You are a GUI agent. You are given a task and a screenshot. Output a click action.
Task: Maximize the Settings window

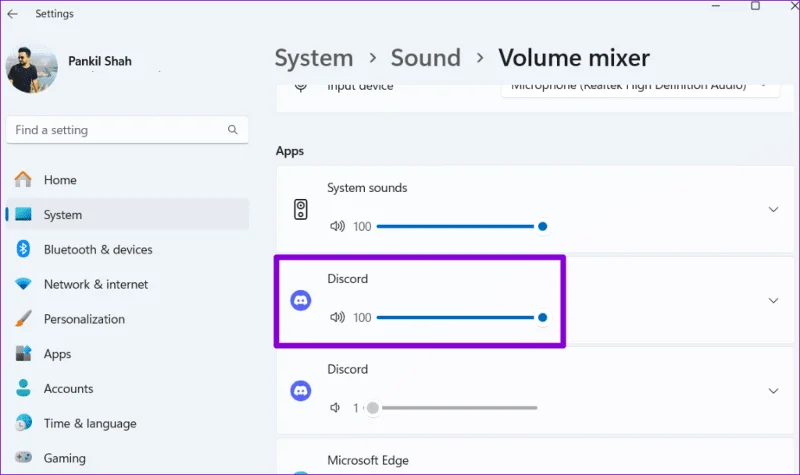tap(755, 6)
